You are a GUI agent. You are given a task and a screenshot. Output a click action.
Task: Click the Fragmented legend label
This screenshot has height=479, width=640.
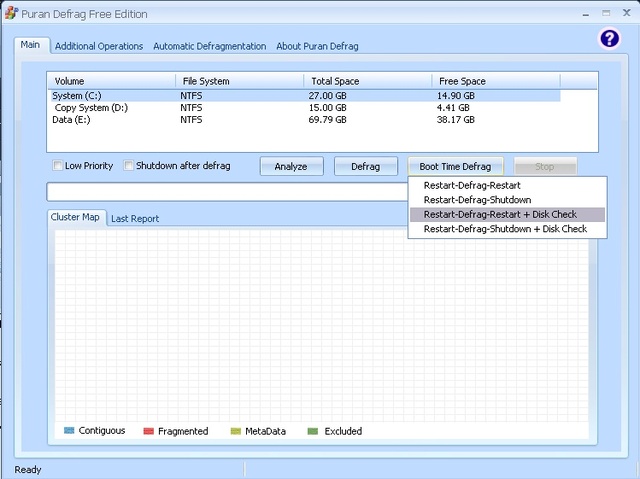[183, 431]
